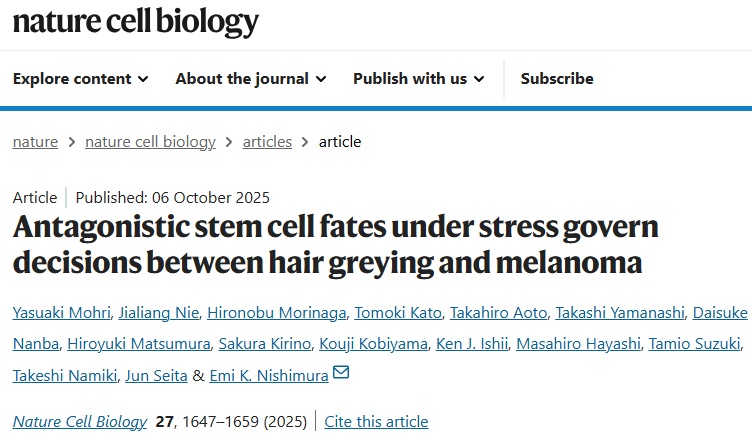Expand the Explore content dropdown
Viewport: 752px width, 439px height.
81,78
